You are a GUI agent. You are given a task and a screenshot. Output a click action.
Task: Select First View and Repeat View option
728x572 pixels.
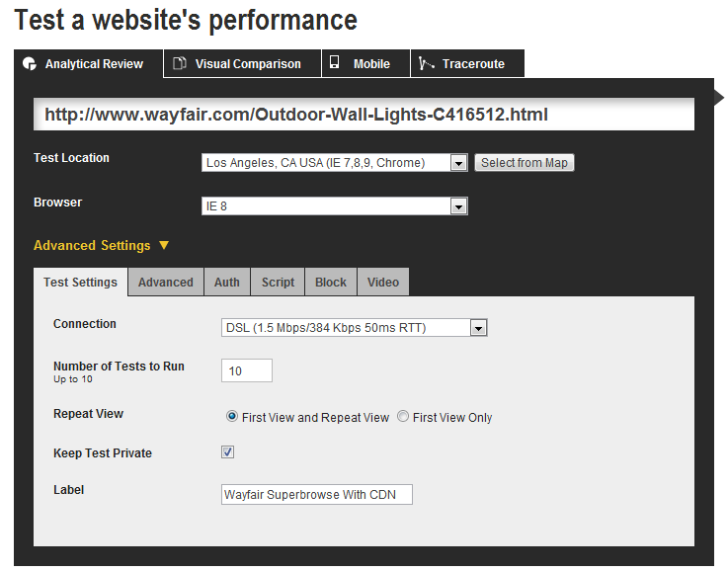[232, 417]
